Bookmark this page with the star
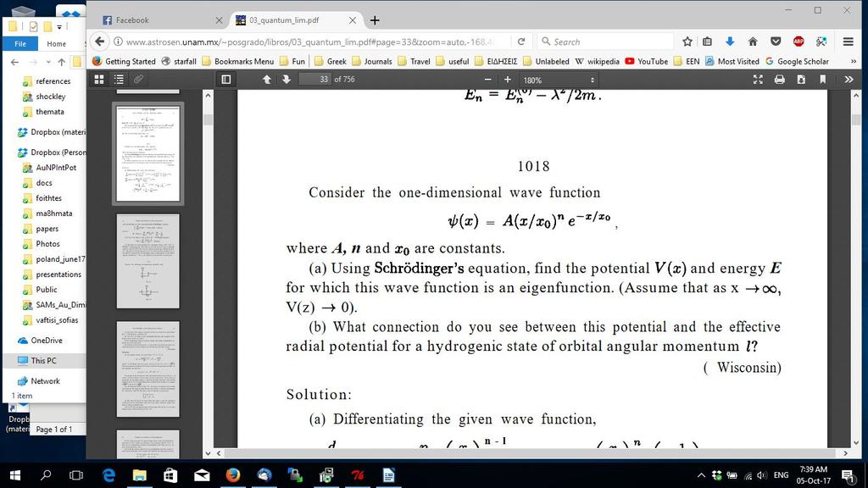 pyautogui.click(x=687, y=42)
